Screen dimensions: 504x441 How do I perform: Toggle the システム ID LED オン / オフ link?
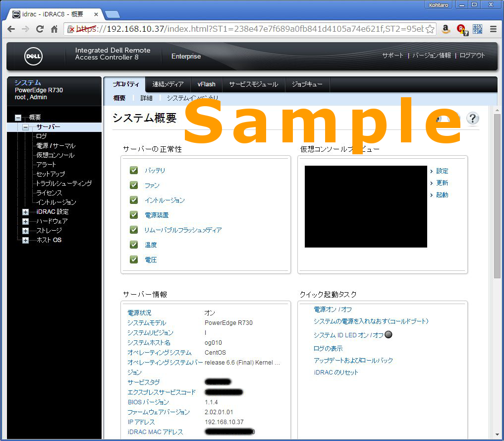point(348,335)
